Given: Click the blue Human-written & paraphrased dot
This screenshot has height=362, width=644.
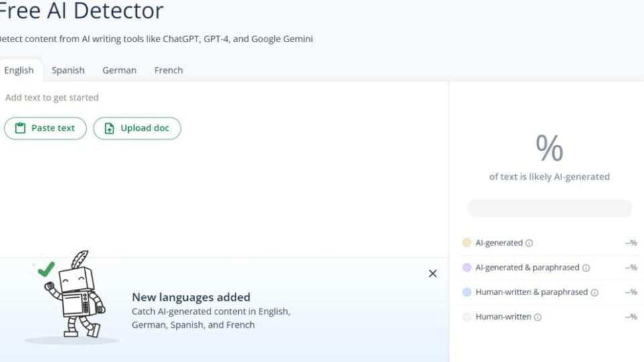Looking at the screenshot, I should click(x=467, y=292).
